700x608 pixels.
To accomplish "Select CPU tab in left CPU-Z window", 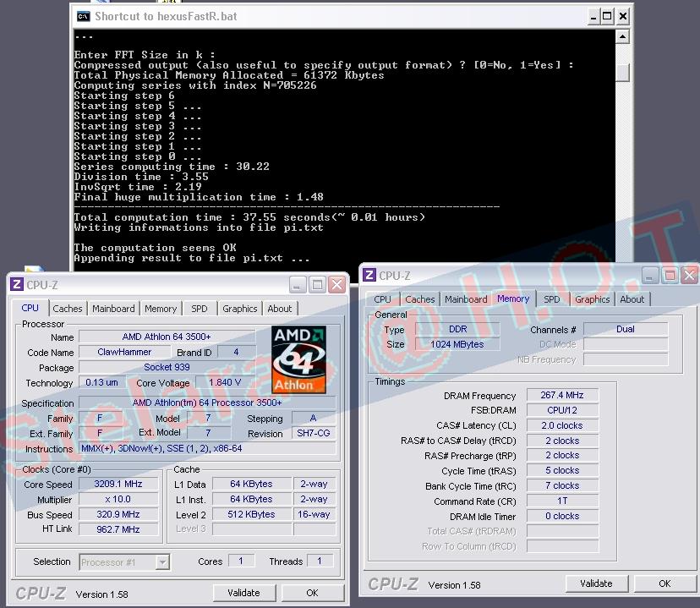I will pos(30,308).
